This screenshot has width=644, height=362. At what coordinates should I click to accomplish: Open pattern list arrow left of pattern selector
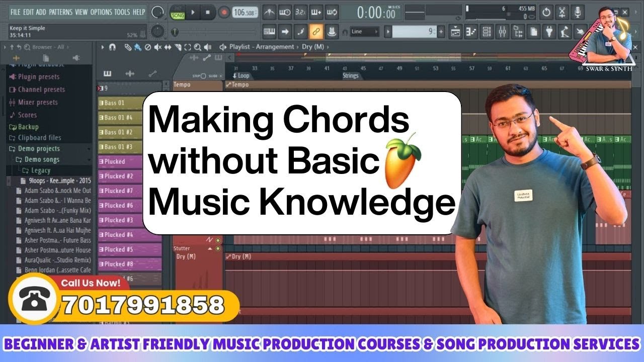(387, 32)
